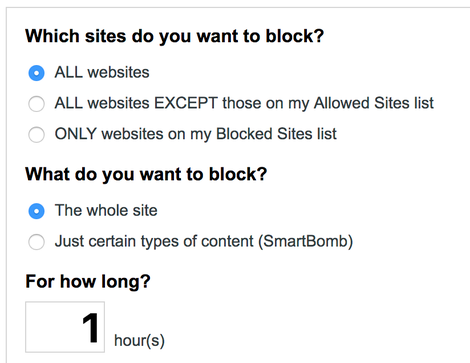Click the 'hour(s)' unit label

139,341
